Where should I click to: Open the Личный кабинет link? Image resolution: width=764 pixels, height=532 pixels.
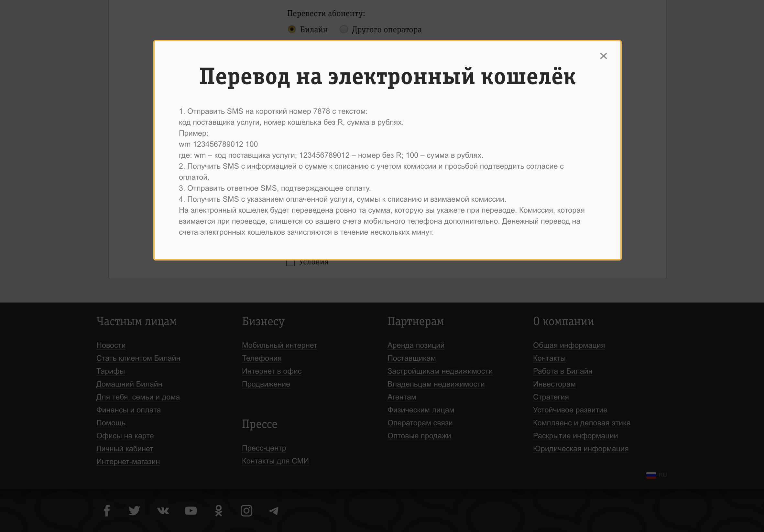(x=125, y=449)
